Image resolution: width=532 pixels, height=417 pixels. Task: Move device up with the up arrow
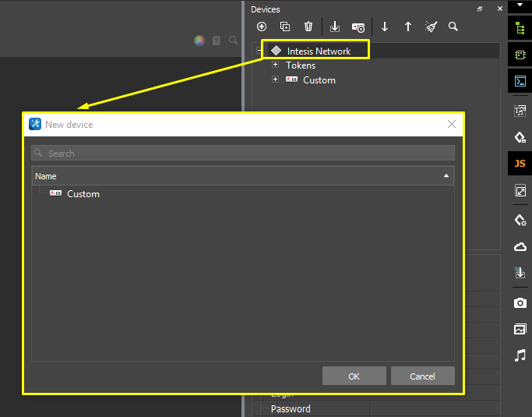[408, 27]
